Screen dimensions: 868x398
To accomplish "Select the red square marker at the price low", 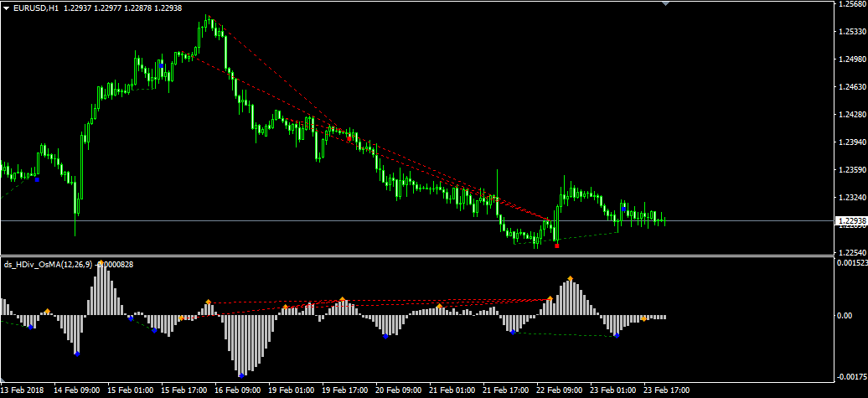I will click(x=557, y=245).
